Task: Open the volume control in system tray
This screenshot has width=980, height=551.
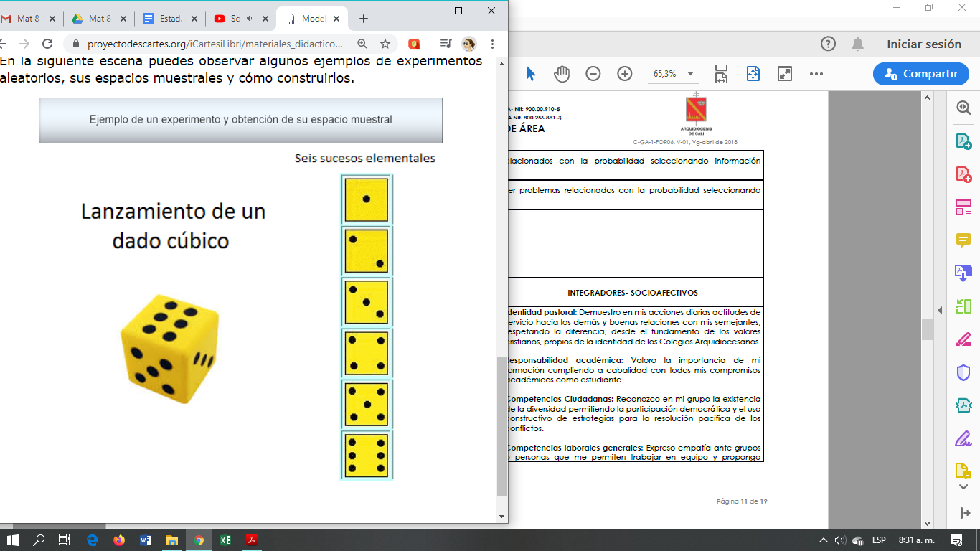Action: tap(840, 540)
